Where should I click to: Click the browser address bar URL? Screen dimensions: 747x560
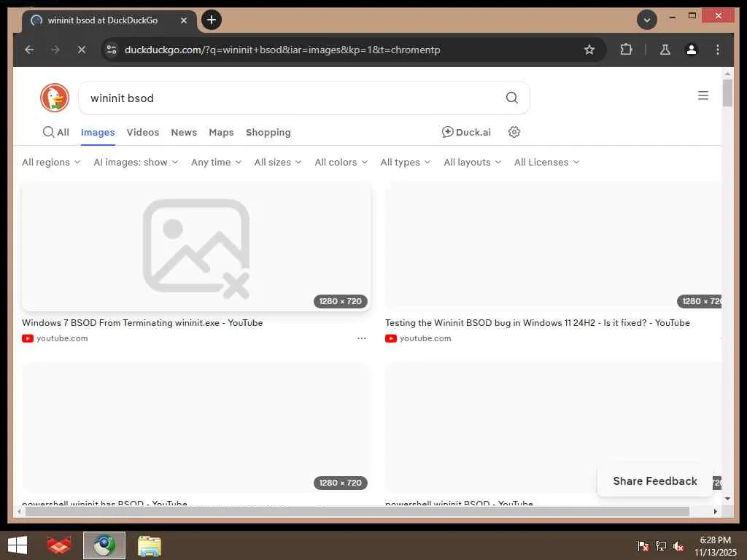(282, 50)
